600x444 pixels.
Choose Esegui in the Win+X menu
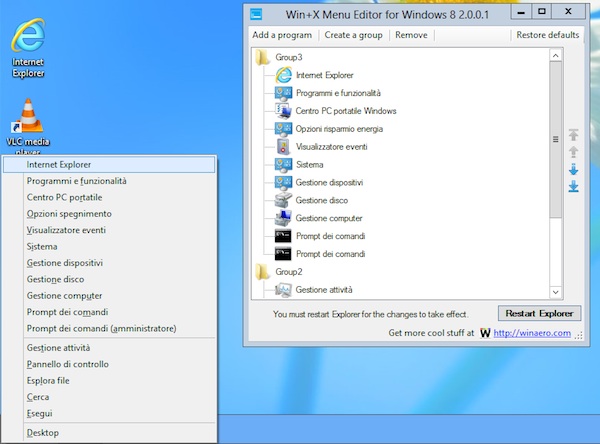109,414
